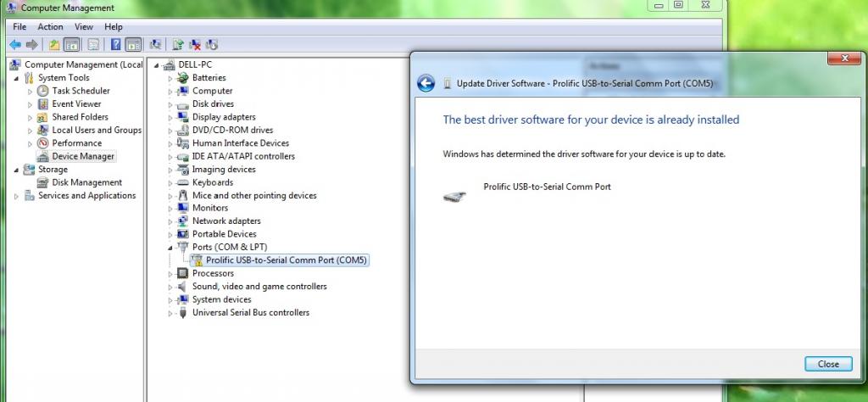
Task: Click the toolbar Forward arrow
Action: [x=32, y=44]
